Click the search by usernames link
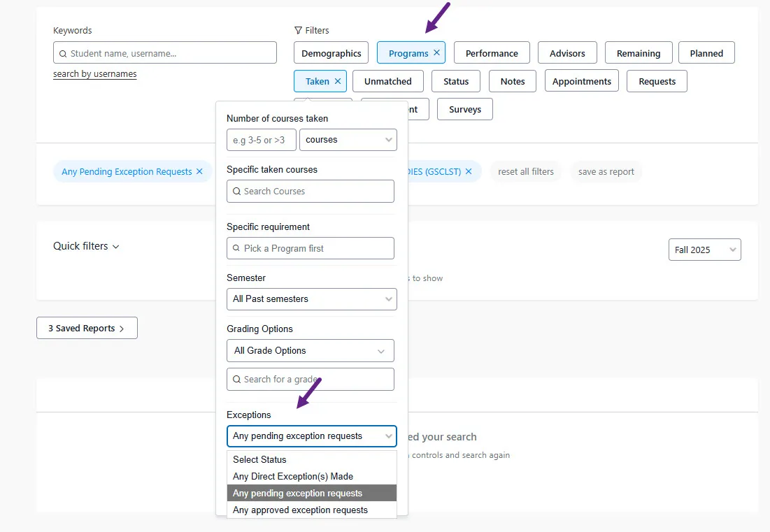770x532 pixels. [x=95, y=73]
